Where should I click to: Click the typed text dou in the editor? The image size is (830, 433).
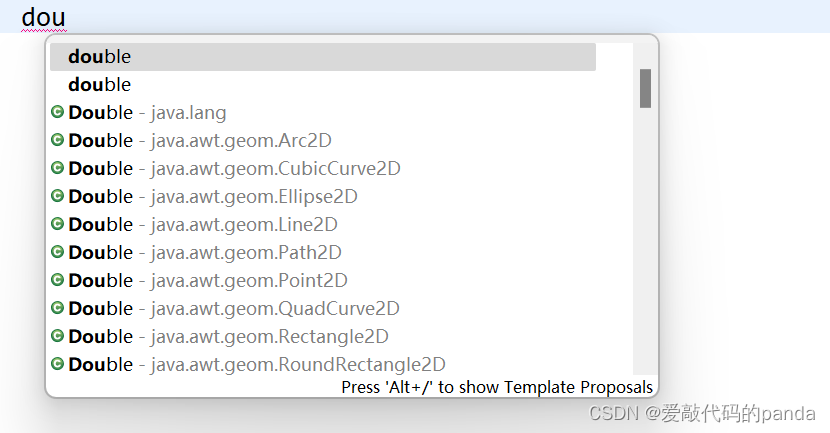click(43, 17)
